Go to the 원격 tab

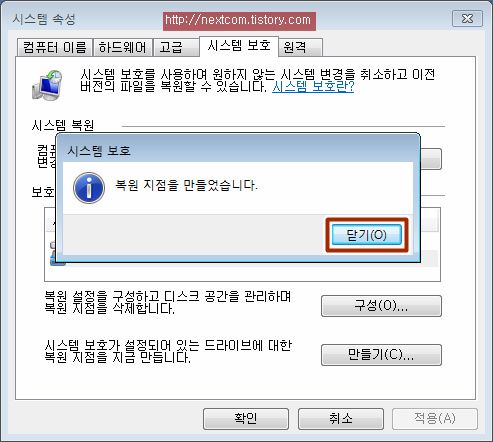300,47
